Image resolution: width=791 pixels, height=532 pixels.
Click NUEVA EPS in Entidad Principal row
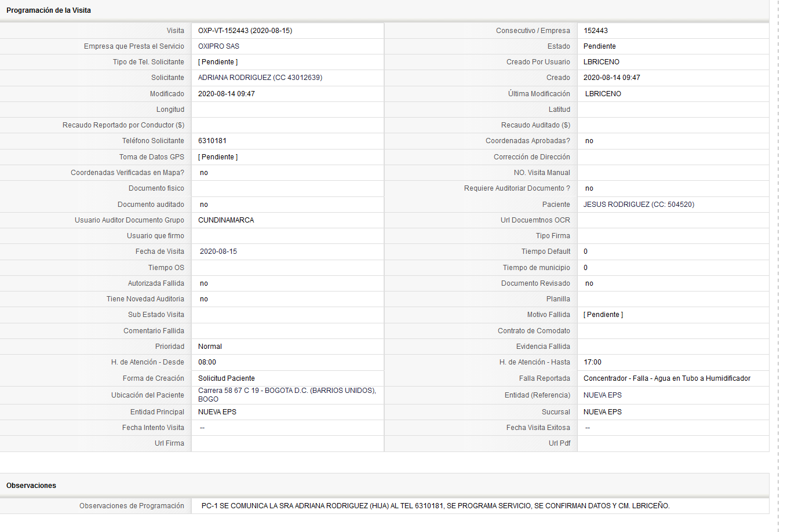click(217, 412)
